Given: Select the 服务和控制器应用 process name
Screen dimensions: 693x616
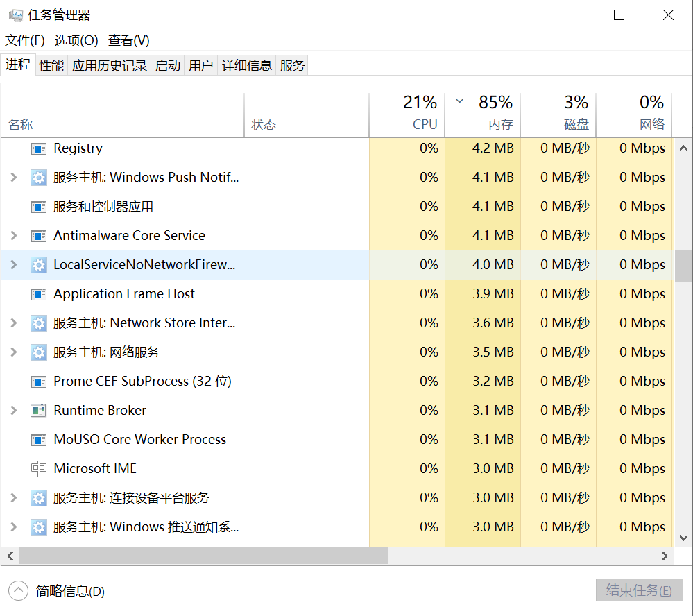Looking at the screenshot, I should pyautogui.click(x=103, y=207).
